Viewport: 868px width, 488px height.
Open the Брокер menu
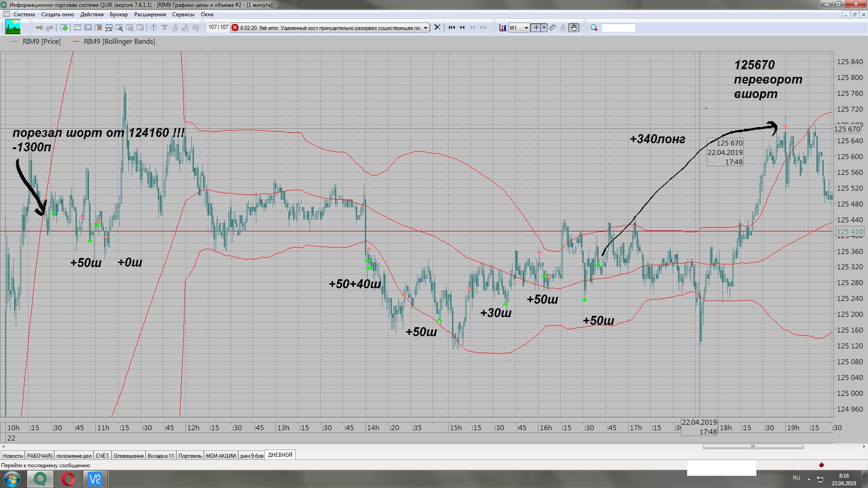click(x=118, y=14)
